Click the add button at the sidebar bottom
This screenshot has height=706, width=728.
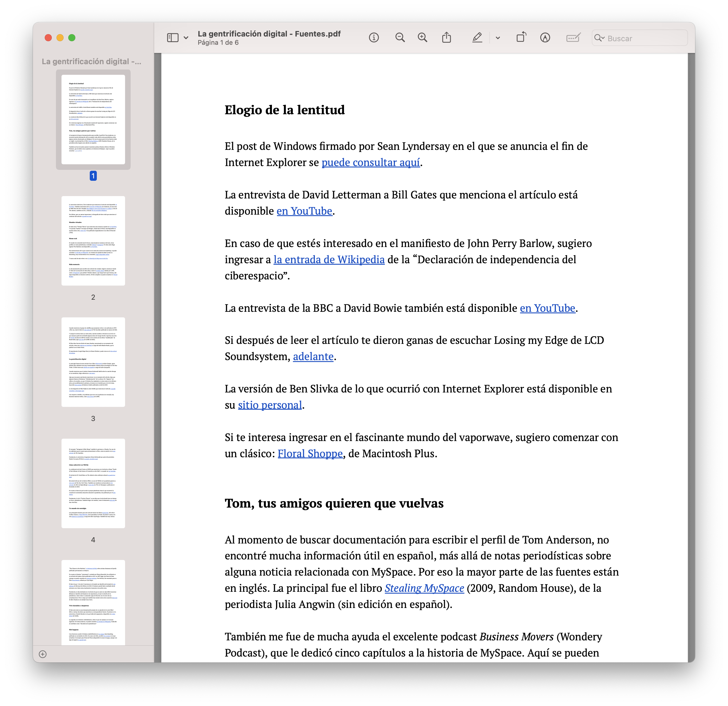tap(43, 654)
